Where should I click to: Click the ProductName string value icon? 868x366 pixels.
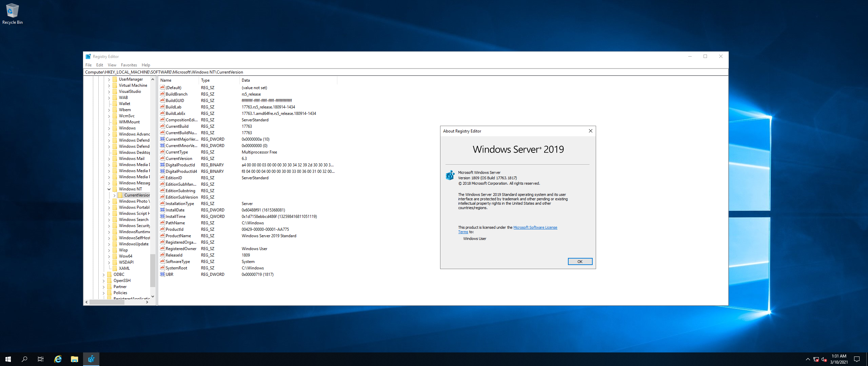pyautogui.click(x=162, y=236)
